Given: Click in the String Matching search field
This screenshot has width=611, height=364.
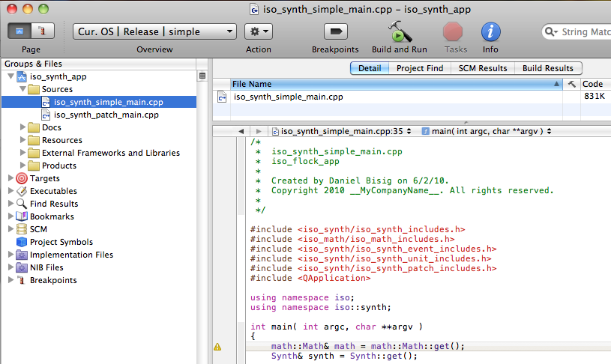Looking at the screenshot, I should point(585,32).
